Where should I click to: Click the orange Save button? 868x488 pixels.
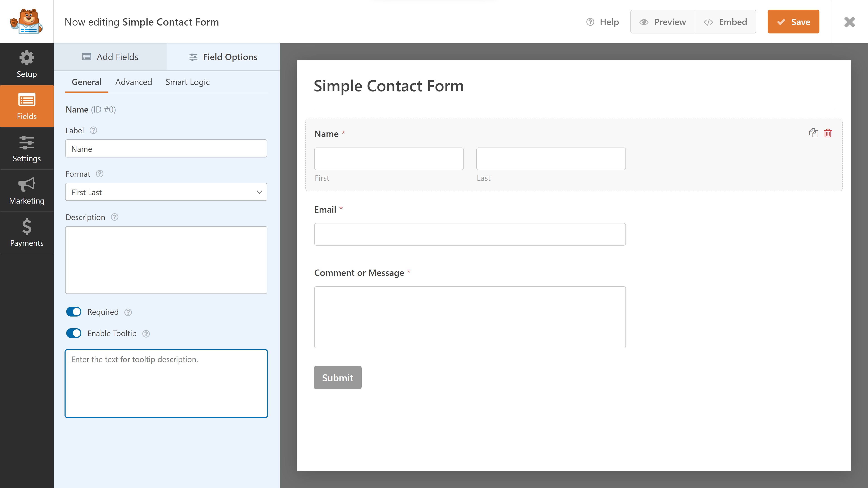coord(793,22)
